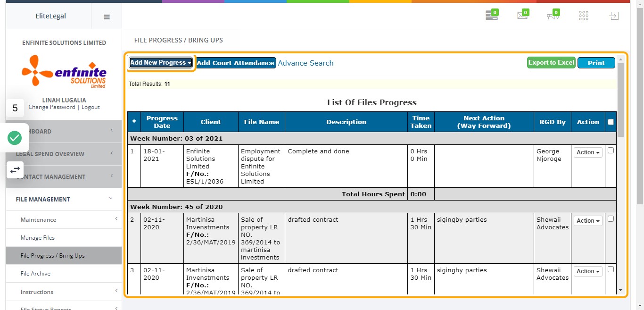644x310 pixels.
Task: Click the Client column header
Action: tap(211, 122)
